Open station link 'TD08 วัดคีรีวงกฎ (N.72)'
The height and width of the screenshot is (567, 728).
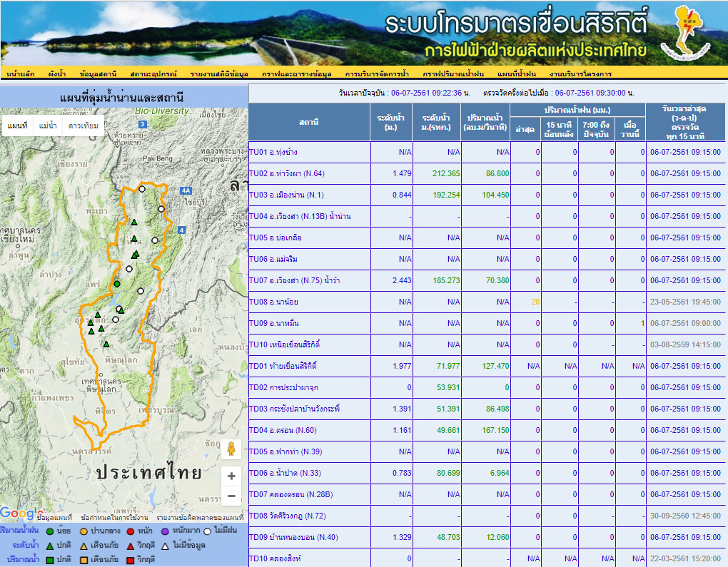[288, 516]
